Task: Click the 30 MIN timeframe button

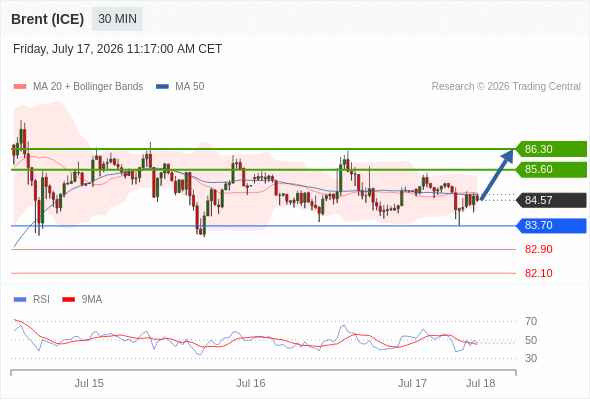Action: 117,19
